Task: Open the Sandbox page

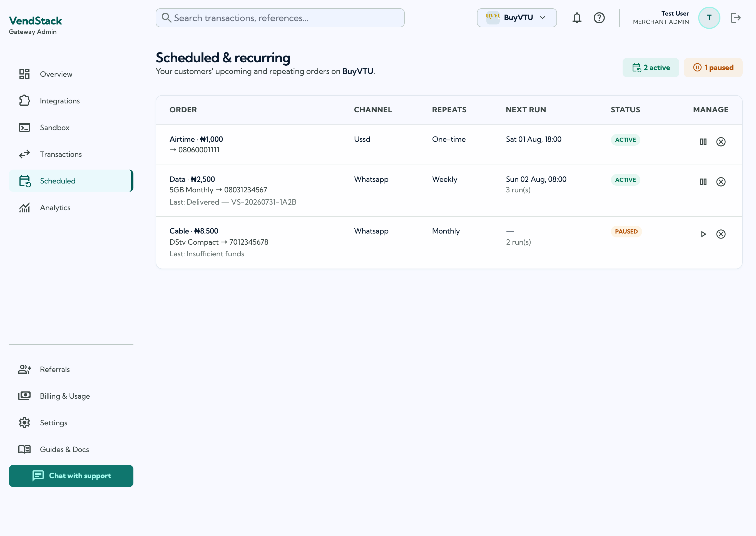Action: 71,127
